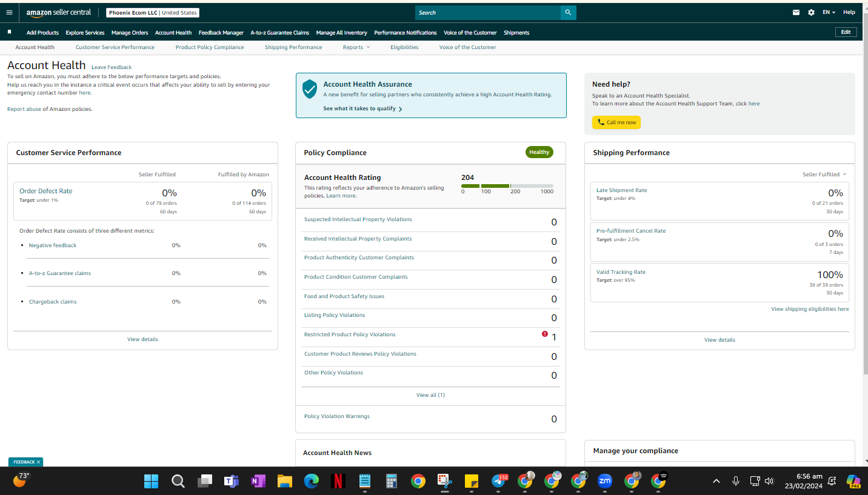Open View details under Shipping Performance

click(x=719, y=340)
